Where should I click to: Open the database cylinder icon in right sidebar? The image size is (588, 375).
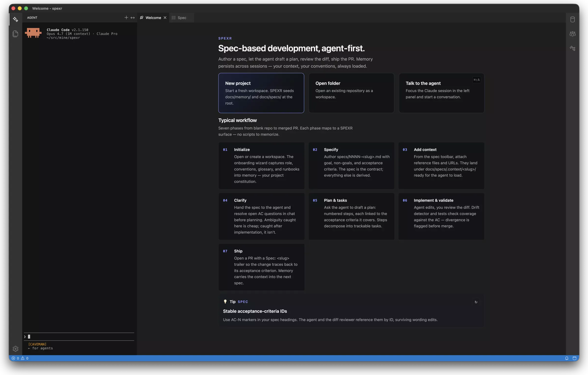tap(573, 19)
